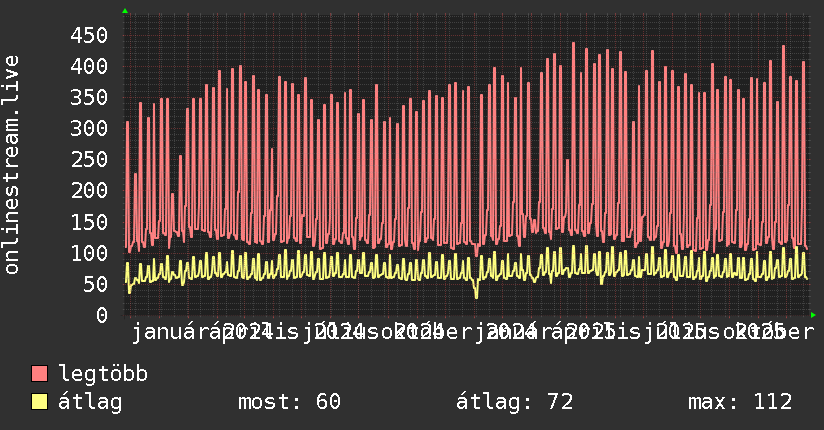Click the 'most: 60' value
This screenshot has width=824, height=430.
coord(290,402)
